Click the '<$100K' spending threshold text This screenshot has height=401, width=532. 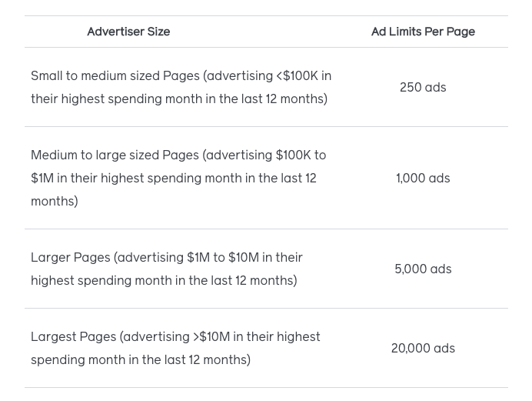tap(298, 75)
